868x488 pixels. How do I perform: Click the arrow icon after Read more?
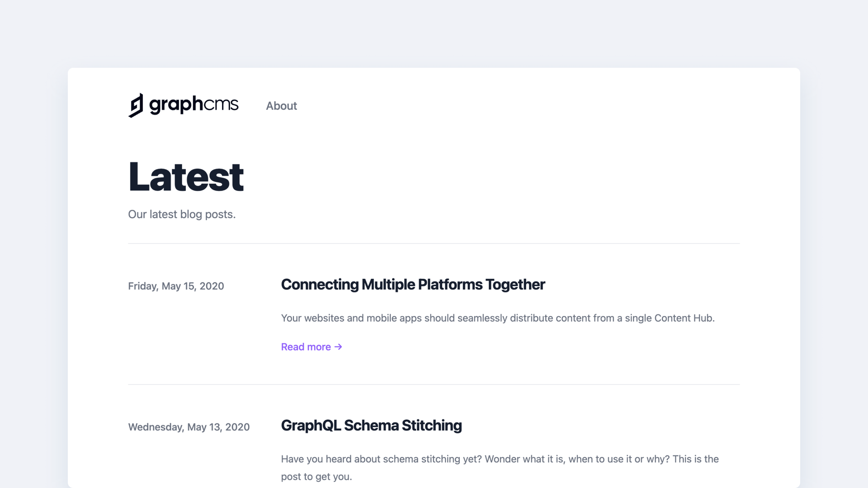coord(338,347)
